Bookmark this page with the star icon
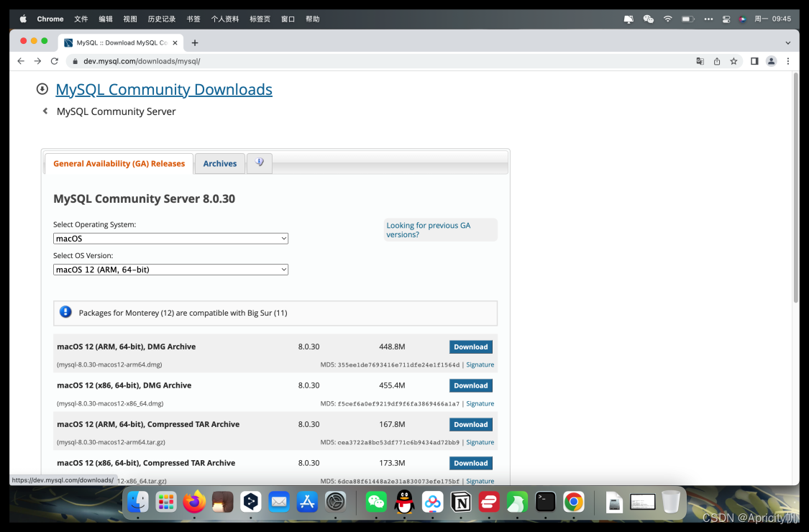Viewport: 809px width, 532px height. tap(733, 61)
